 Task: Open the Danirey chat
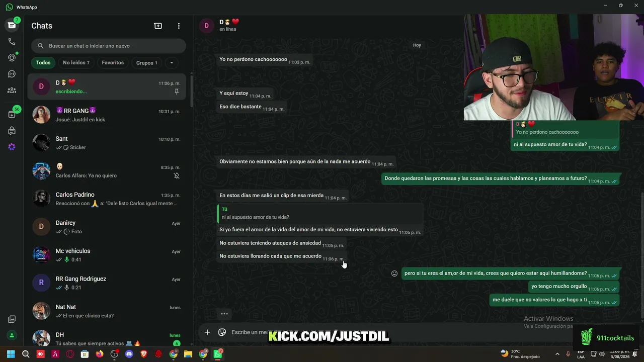coord(107,227)
